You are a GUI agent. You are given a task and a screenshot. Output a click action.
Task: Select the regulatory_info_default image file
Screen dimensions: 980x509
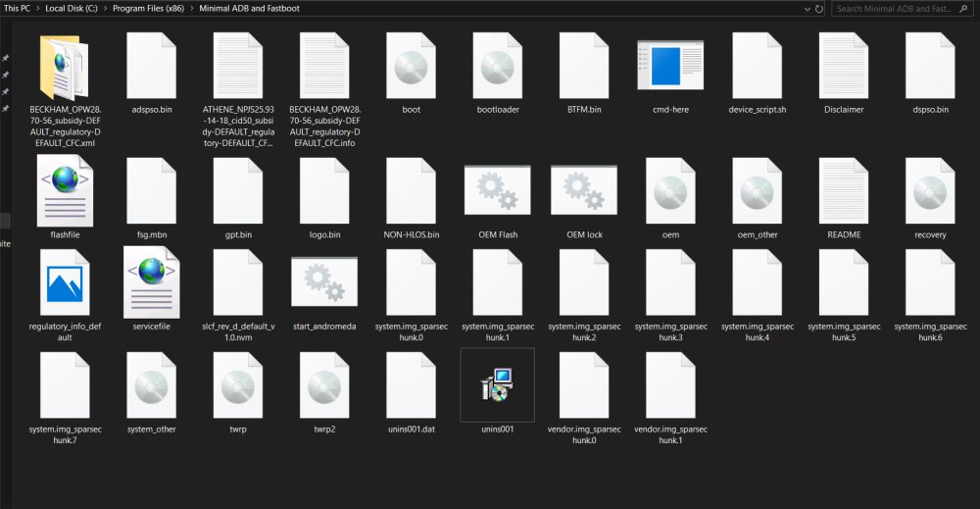[65, 282]
